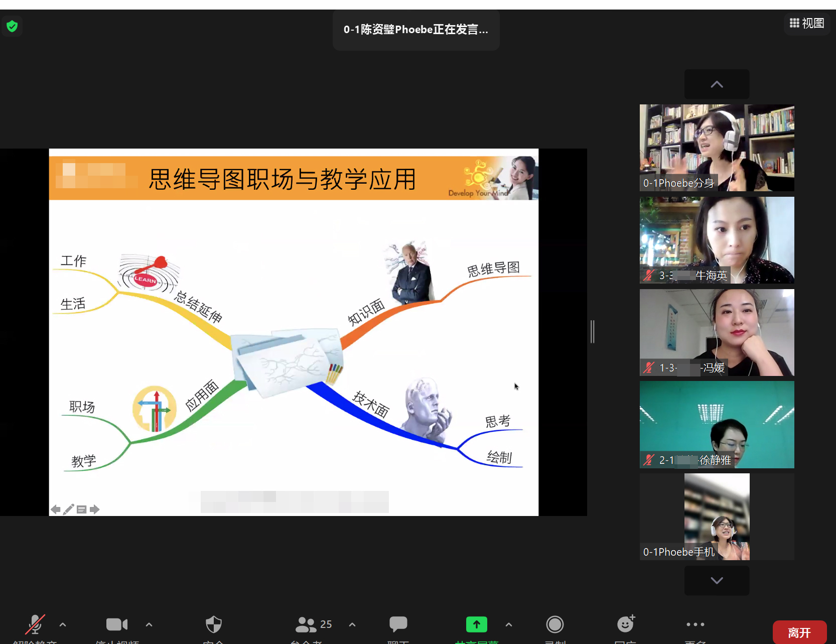Open the reactions smiley icon
Image resolution: width=836 pixels, height=644 pixels.
(x=625, y=624)
